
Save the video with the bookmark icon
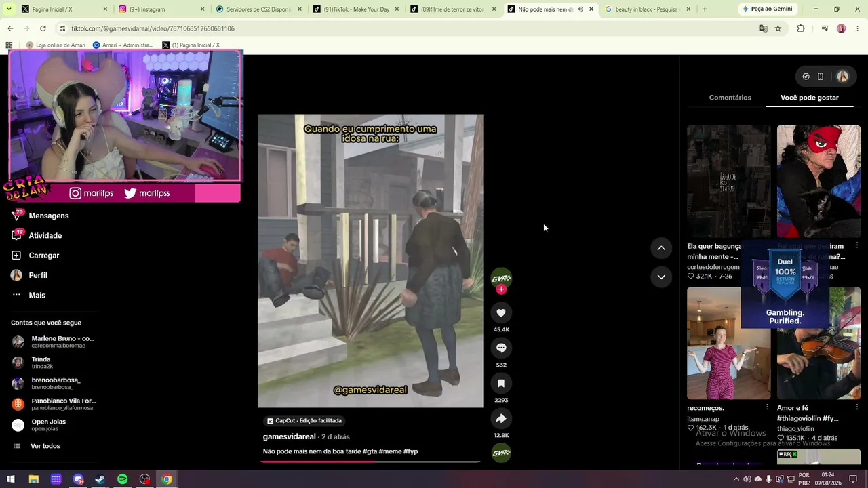pyautogui.click(x=501, y=383)
